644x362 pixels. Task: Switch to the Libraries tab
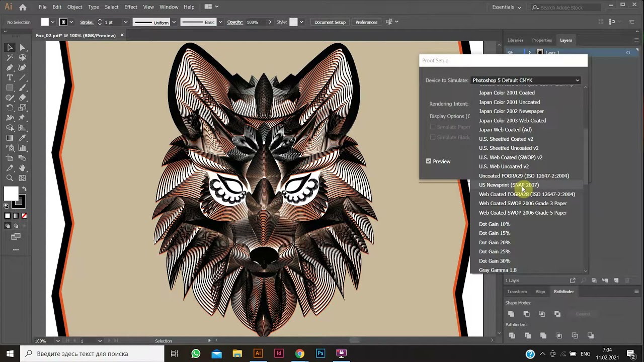pyautogui.click(x=515, y=40)
